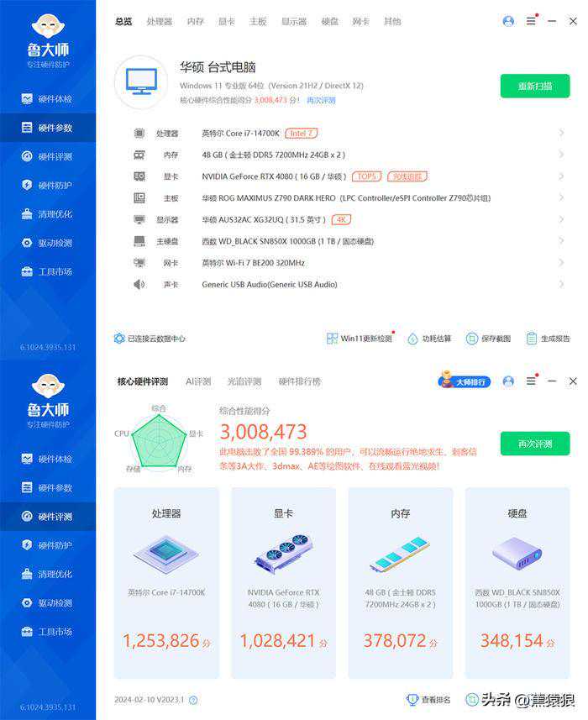Click the help icon beside version V2023.1
The image size is (588, 720).
[193, 700]
